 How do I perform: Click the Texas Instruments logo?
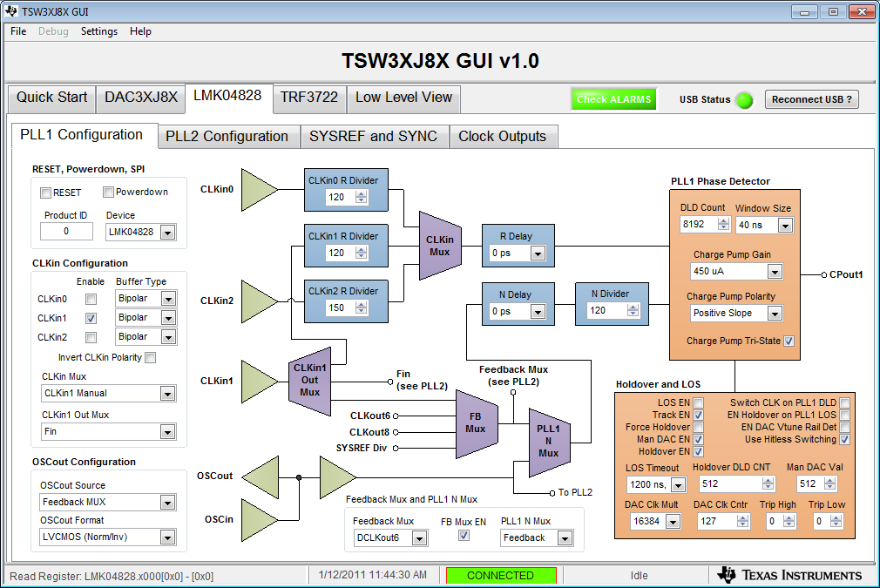[790, 575]
